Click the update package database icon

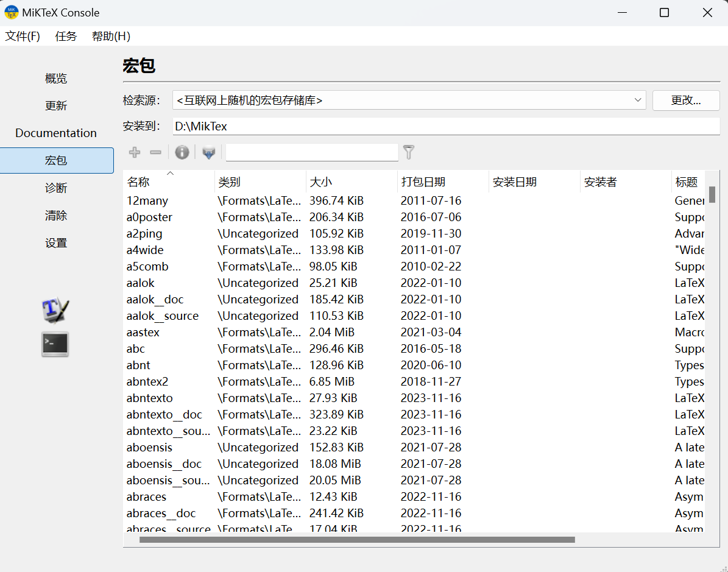tap(209, 152)
